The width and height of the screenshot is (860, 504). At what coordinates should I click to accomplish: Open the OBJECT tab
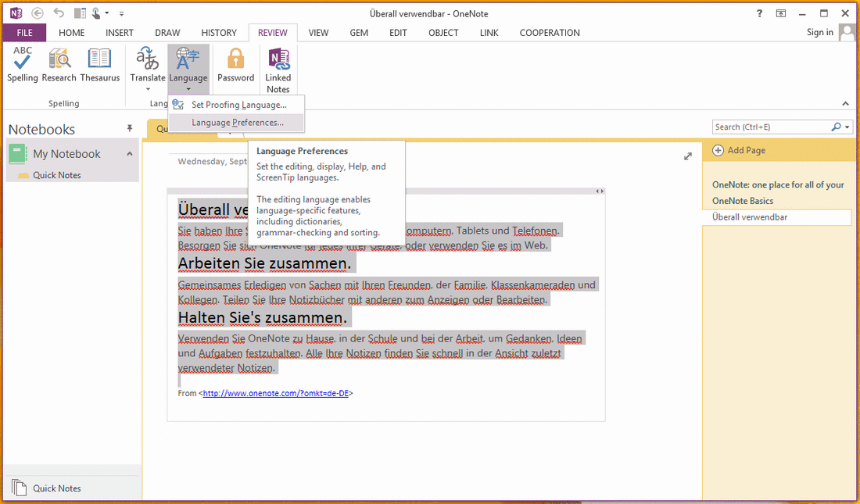coord(444,33)
